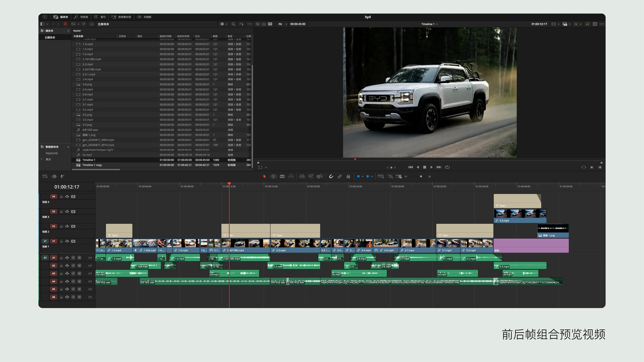Click the replace clip icon
The image size is (644, 362).
[x=320, y=176]
